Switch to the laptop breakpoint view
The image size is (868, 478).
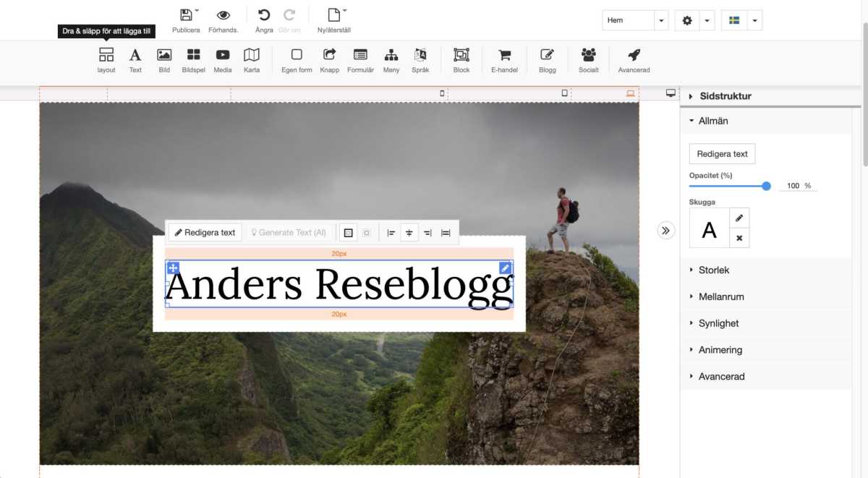(630, 93)
